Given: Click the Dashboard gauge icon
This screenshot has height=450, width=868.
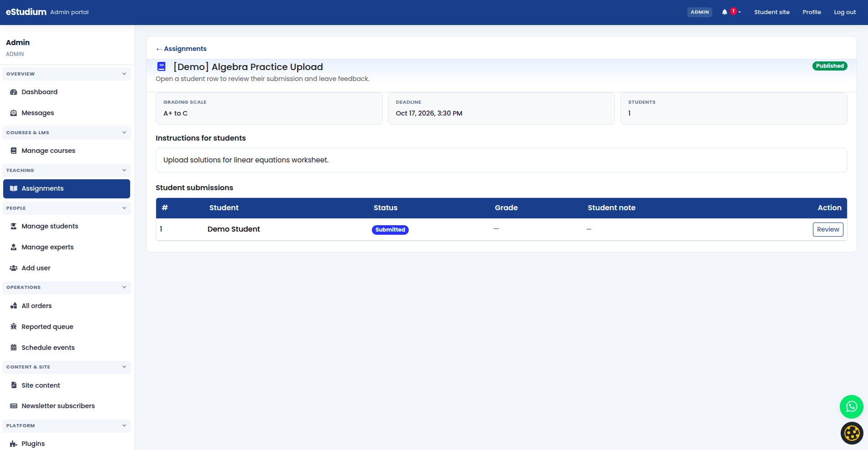Looking at the screenshot, I should point(14,92).
